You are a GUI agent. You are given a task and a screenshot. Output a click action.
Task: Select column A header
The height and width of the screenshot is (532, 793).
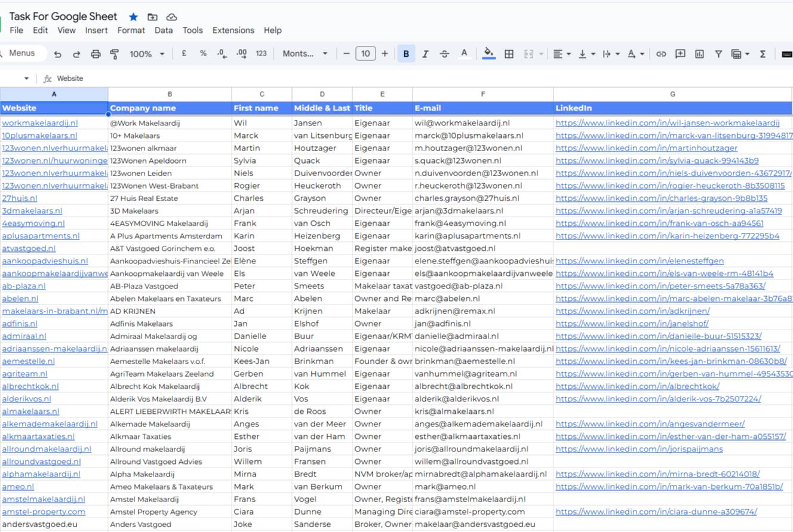click(x=54, y=94)
